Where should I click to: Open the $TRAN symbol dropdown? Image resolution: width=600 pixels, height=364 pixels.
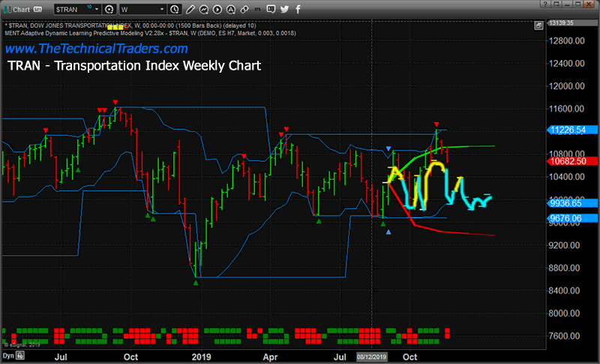click(x=97, y=9)
